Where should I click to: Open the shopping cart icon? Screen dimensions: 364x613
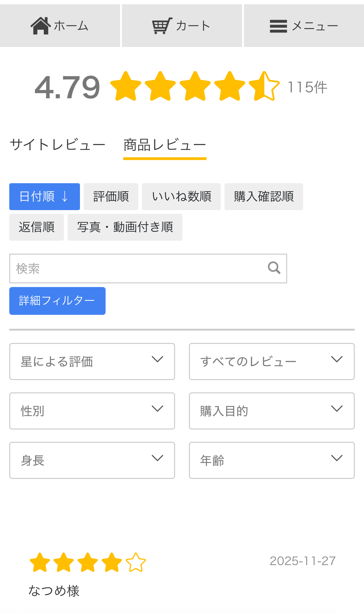click(162, 26)
